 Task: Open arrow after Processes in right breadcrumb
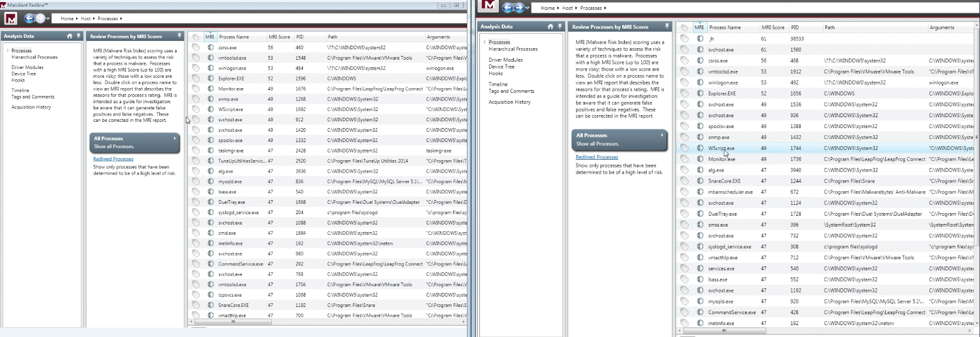click(x=605, y=8)
